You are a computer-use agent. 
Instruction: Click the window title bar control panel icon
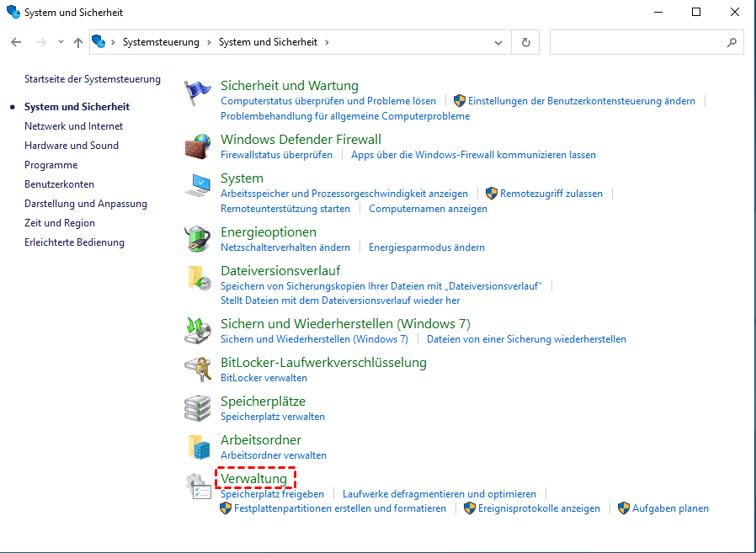pos(13,12)
